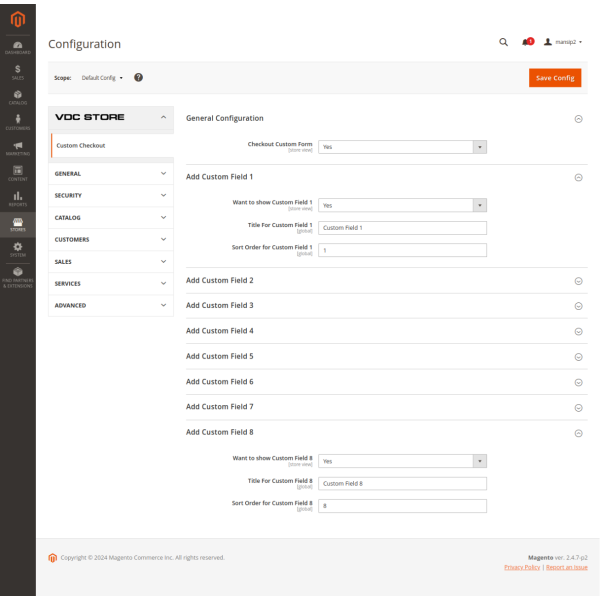
Task: Open the Reports bar chart icon
Action: click(x=18, y=198)
